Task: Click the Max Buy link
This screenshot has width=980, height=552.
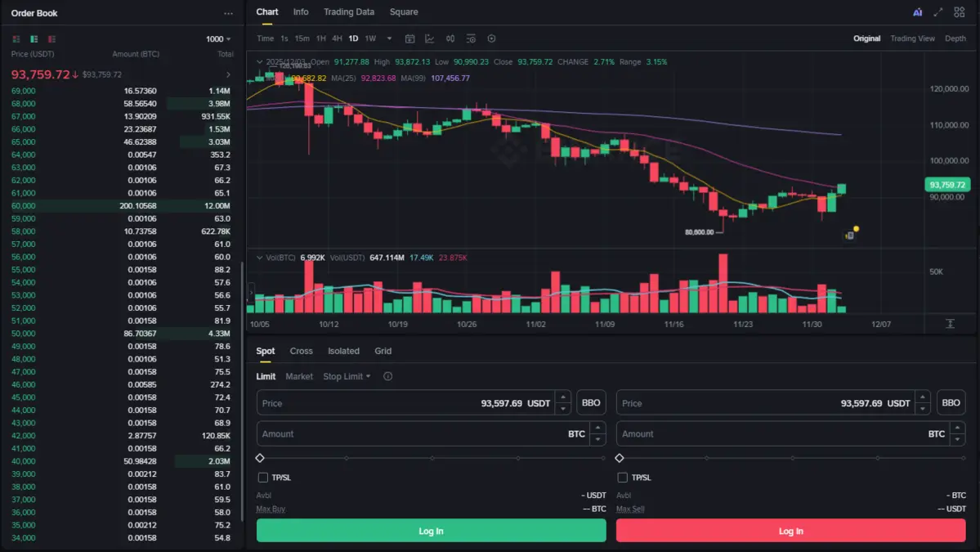Action: coord(271,508)
